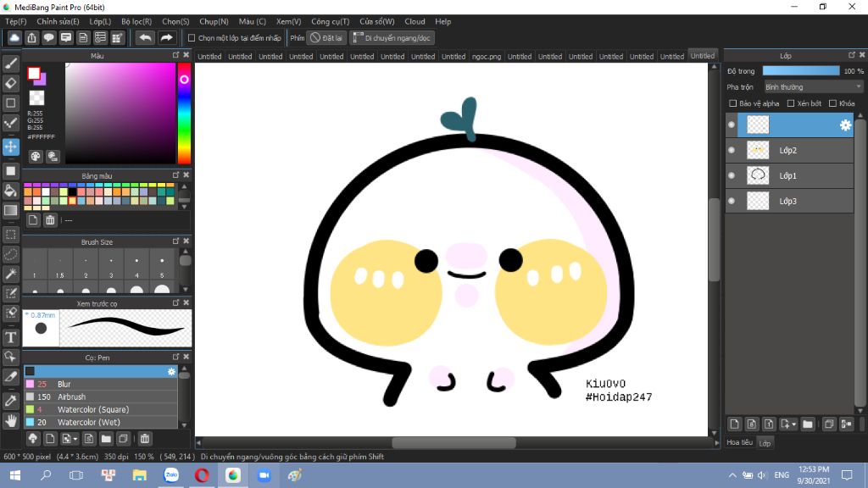Screen dimensions: 868x488
Task: Click the export/share toolbar icon
Action: [x=31, y=37]
